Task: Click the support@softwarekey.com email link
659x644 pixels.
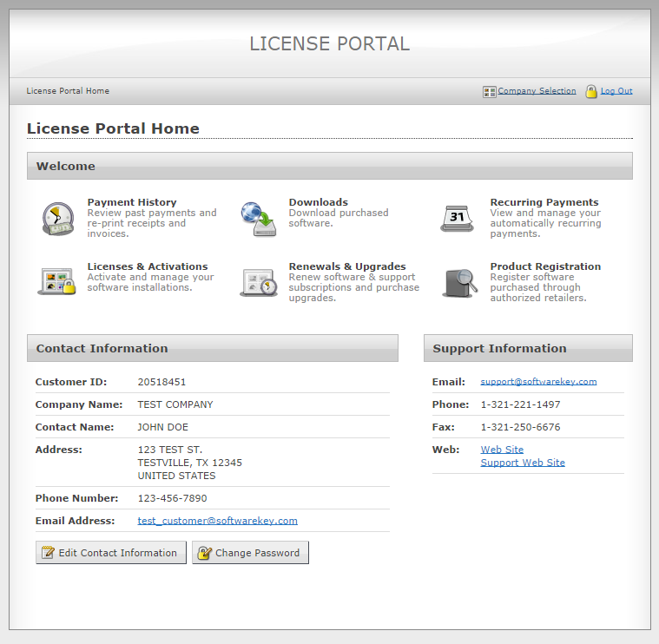Action: [x=538, y=382]
